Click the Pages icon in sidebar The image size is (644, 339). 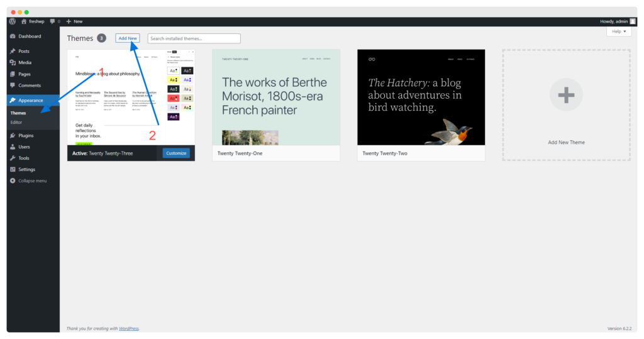point(13,74)
